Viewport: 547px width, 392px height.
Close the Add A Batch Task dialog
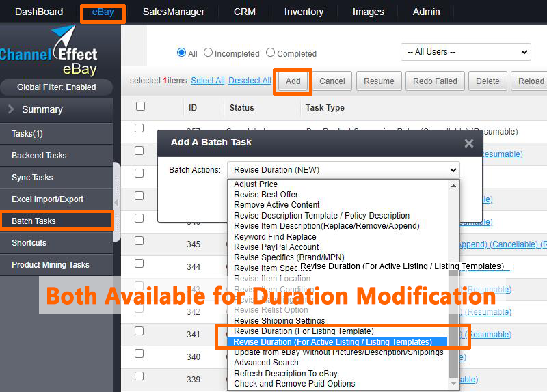pos(469,143)
